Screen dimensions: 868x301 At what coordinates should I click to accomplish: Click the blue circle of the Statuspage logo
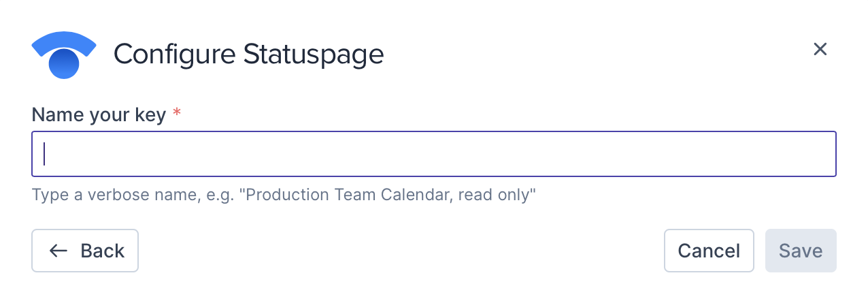click(64, 63)
